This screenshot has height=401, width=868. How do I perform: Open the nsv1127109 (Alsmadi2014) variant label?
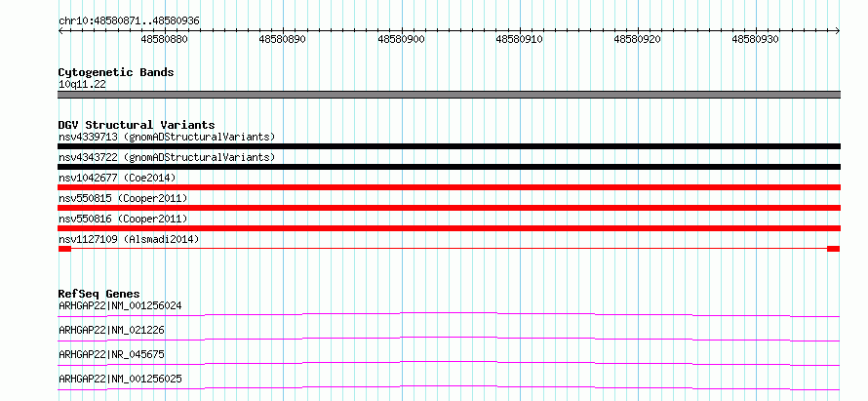tap(129, 239)
